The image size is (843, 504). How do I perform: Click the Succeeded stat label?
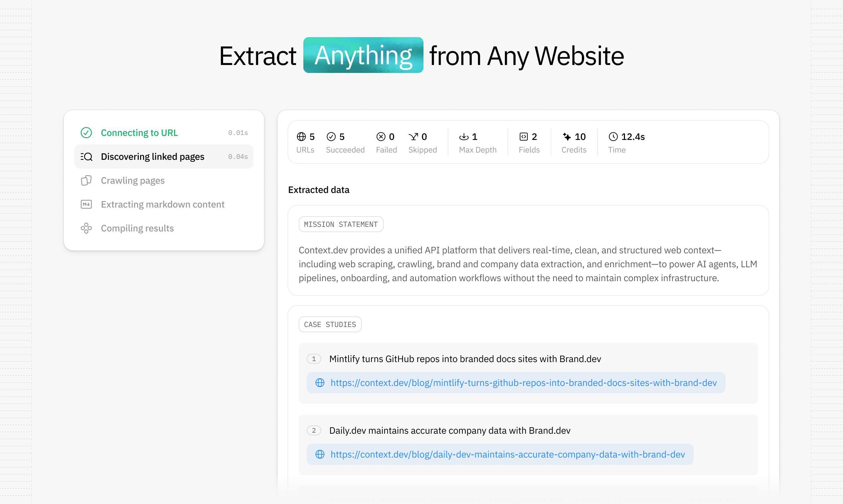(345, 150)
